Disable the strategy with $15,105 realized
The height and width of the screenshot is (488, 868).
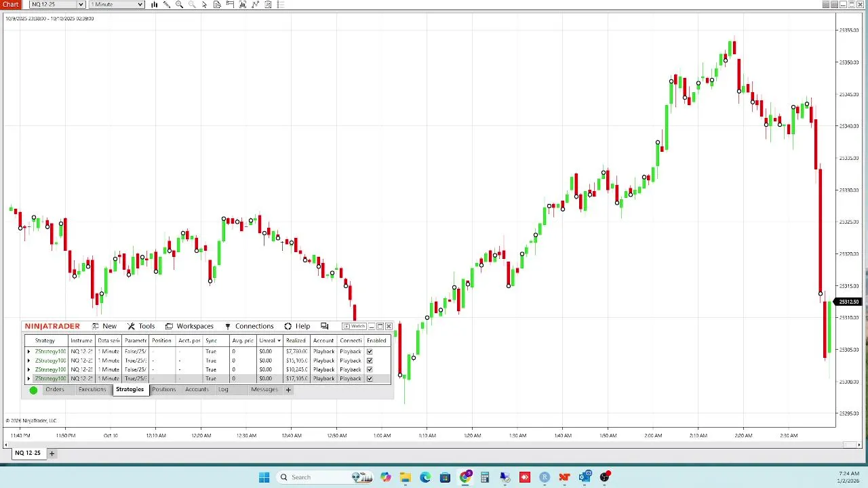370,361
